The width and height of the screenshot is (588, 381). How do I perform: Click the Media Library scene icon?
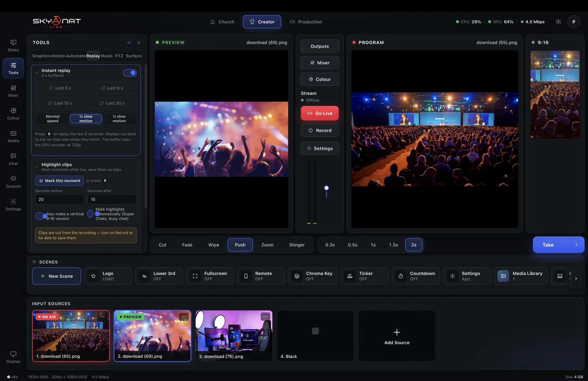(503, 276)
